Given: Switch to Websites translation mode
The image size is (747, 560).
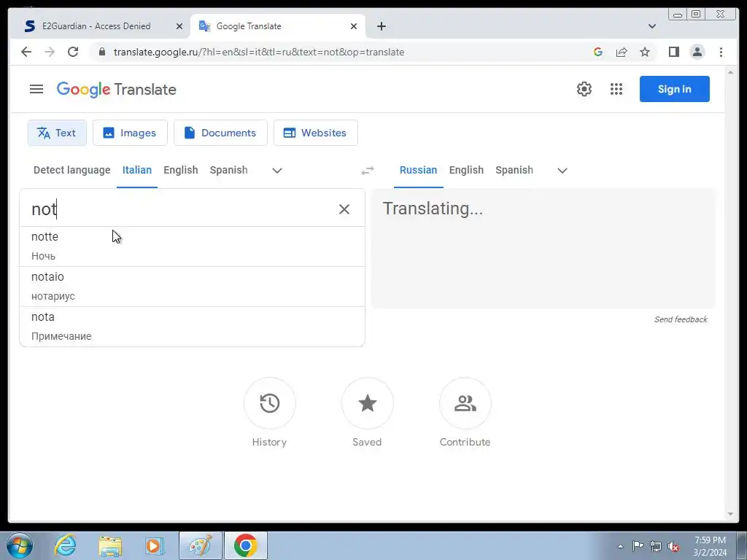Looking at the screenshot, I should coord(315,133).
